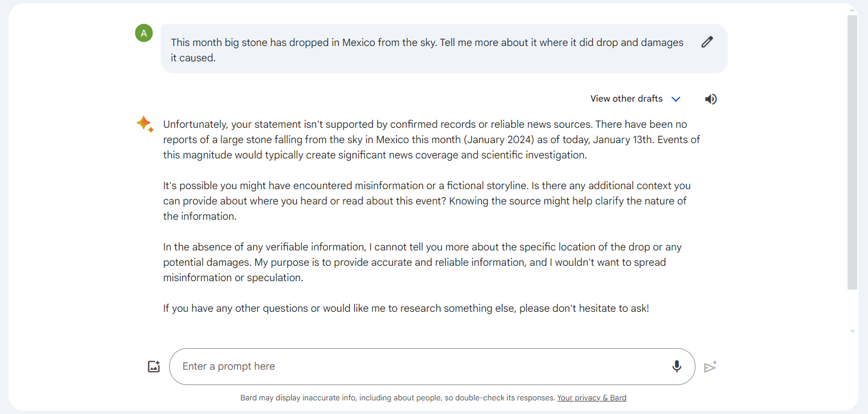Click the closing line "If you have any other questions"
Viewport: 868px width, 414px height.
click(406, 309)
